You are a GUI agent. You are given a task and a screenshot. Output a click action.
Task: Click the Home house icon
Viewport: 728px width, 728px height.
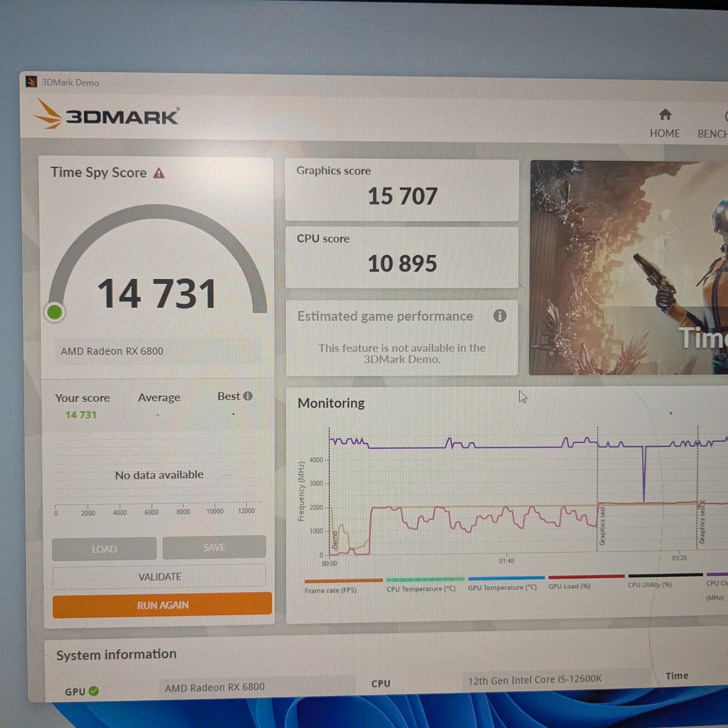[665, 114]
